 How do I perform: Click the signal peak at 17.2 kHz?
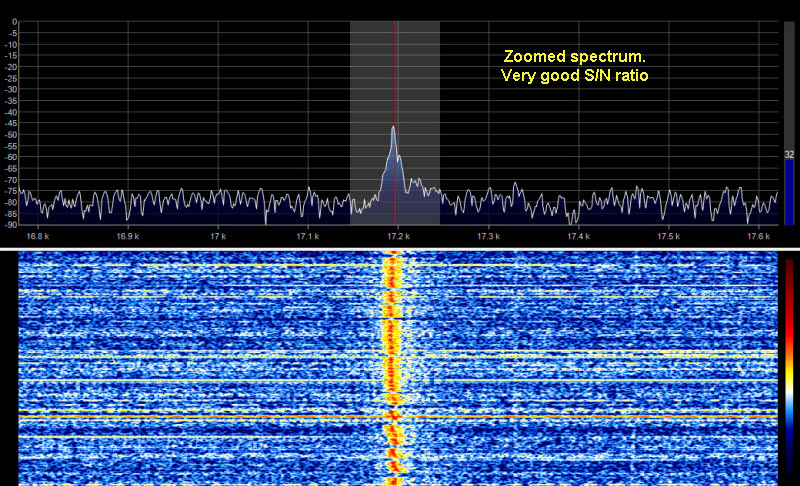coord(393,128)
